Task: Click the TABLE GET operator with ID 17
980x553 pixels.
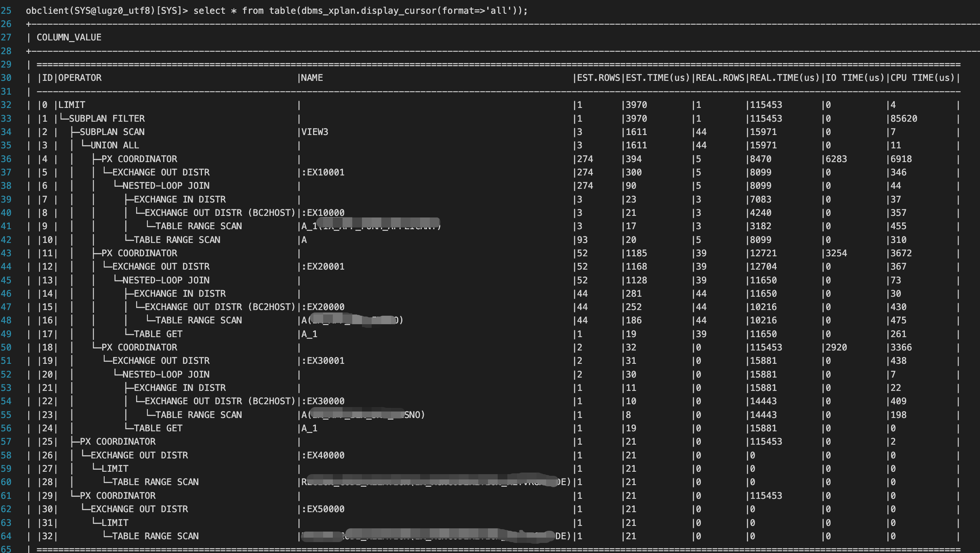Action: point(158,334)
